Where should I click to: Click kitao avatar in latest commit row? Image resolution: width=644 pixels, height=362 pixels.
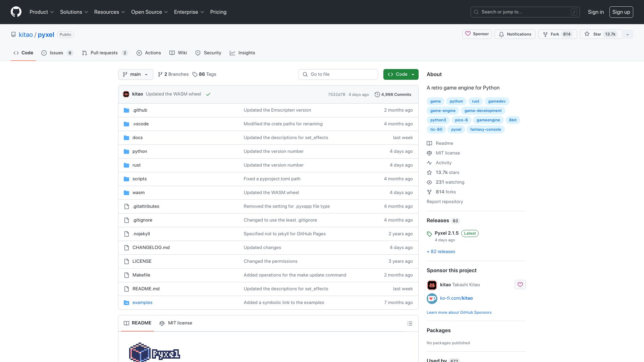click(x=126, y=94)
